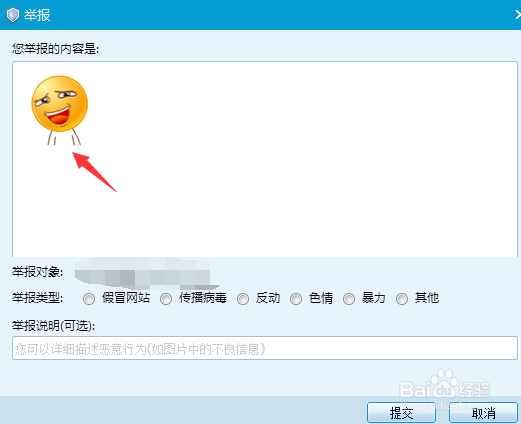Pick the 暴力 report type option
521x424 pixels.
(349, 299)
